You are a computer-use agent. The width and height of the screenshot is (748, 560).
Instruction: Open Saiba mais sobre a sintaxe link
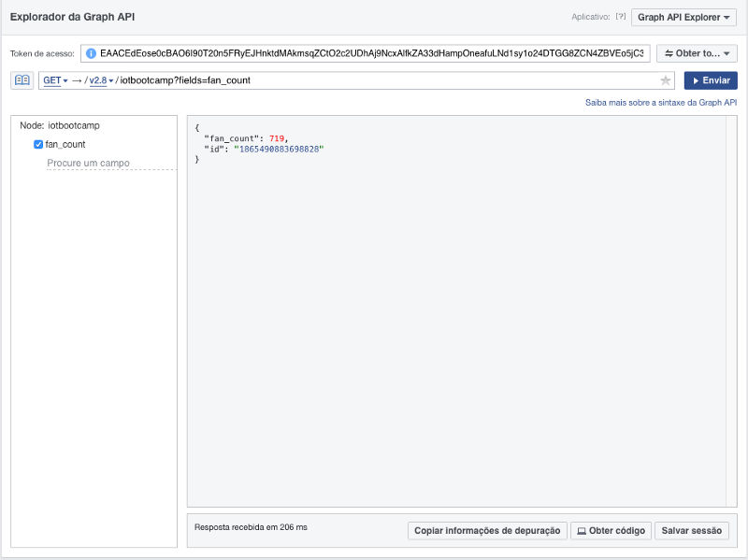661,103
